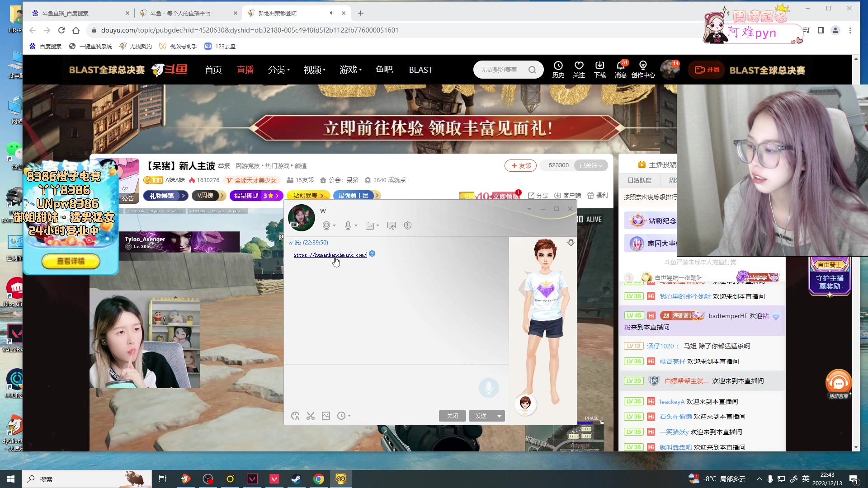Select the scissors screenshot tool in chat
This screenshot has width=868, height=488.
311,416
